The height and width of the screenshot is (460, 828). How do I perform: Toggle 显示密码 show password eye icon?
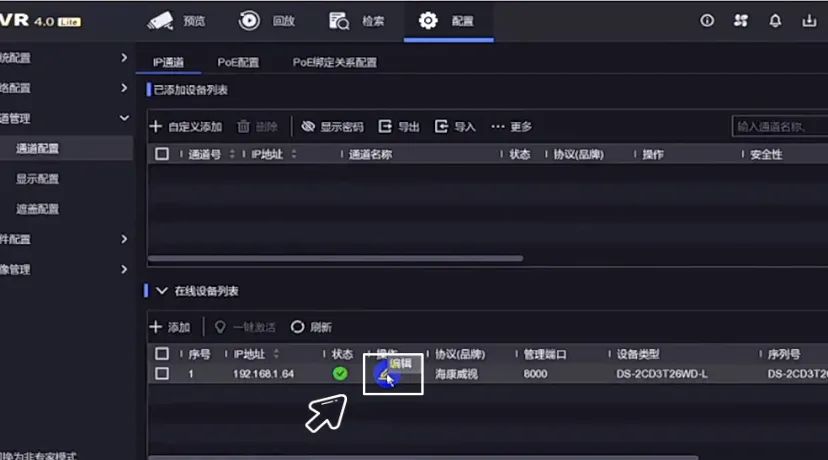coord(308,127)
